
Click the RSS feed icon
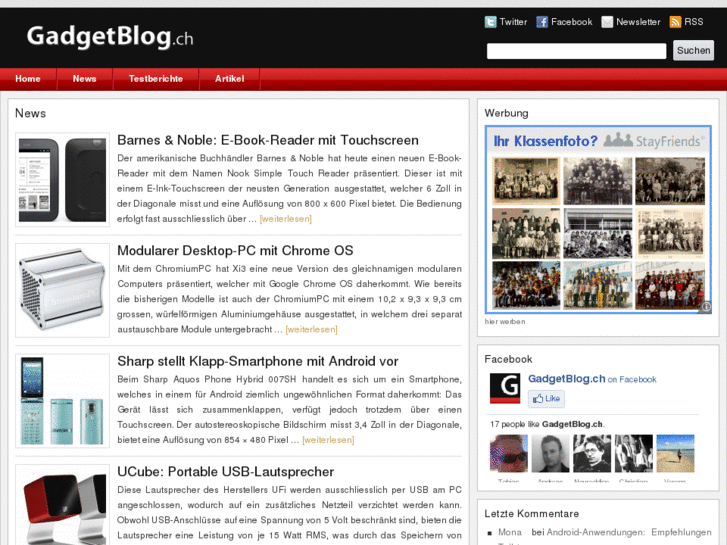(x=675, y=22)
